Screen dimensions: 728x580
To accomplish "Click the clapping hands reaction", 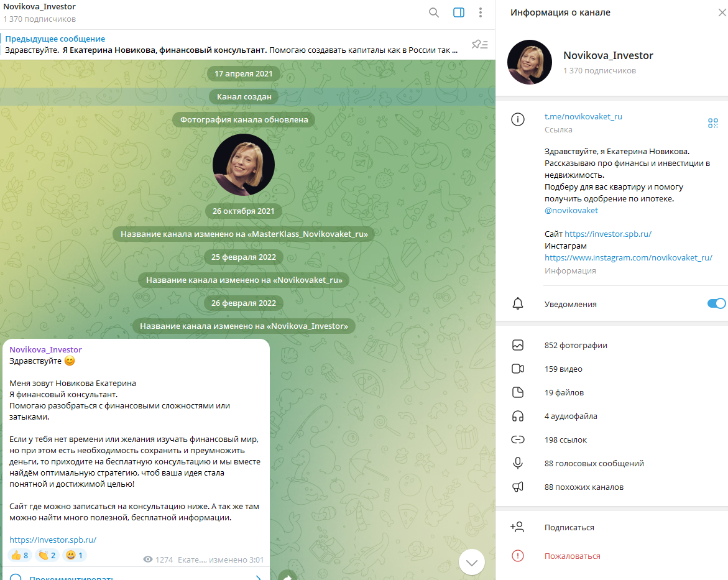I will tap(47, 555).
